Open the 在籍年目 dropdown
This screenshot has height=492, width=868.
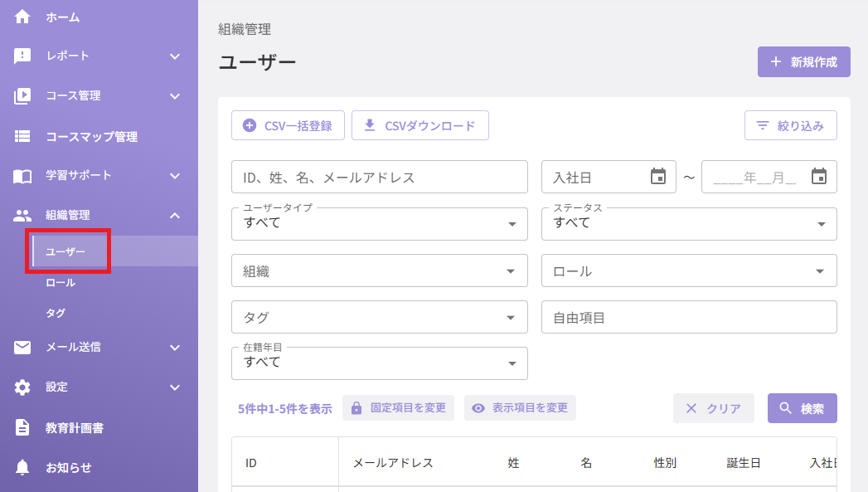pos(379,363)
